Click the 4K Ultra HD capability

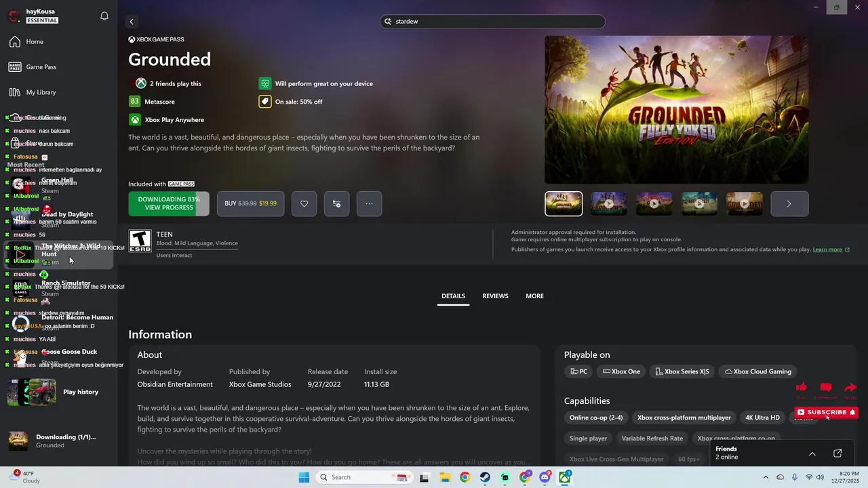pyautogui.click(x=763, y=418)
